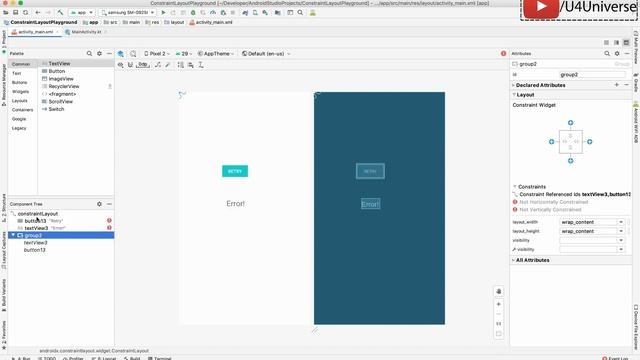Switch to activity_main.xml editor tab
This screenshot has width=640, height=360.
36,32
